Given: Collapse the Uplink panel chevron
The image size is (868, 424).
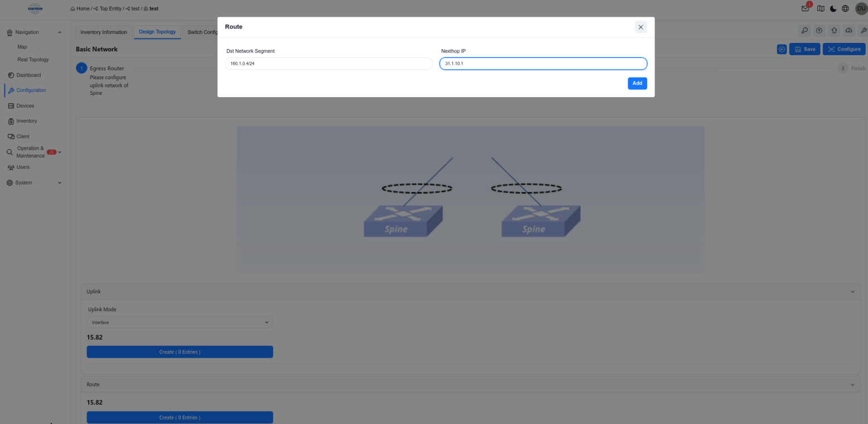Looking at the screenshot, I should click(x=852, y=292).
